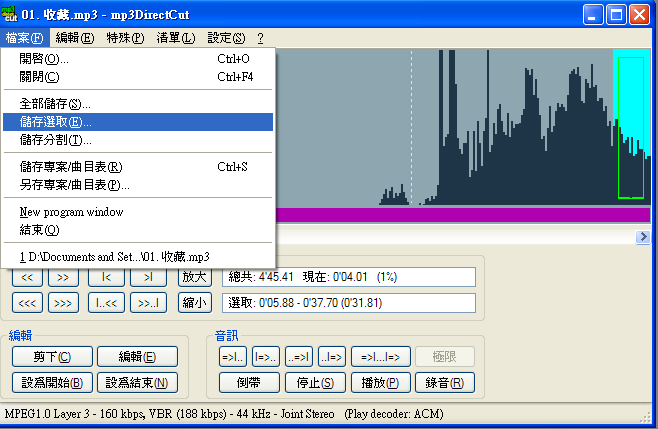The image size is (658, 429).
Task: Open the 特殊 (Special) menu
Action: click(x=124, y=38)
